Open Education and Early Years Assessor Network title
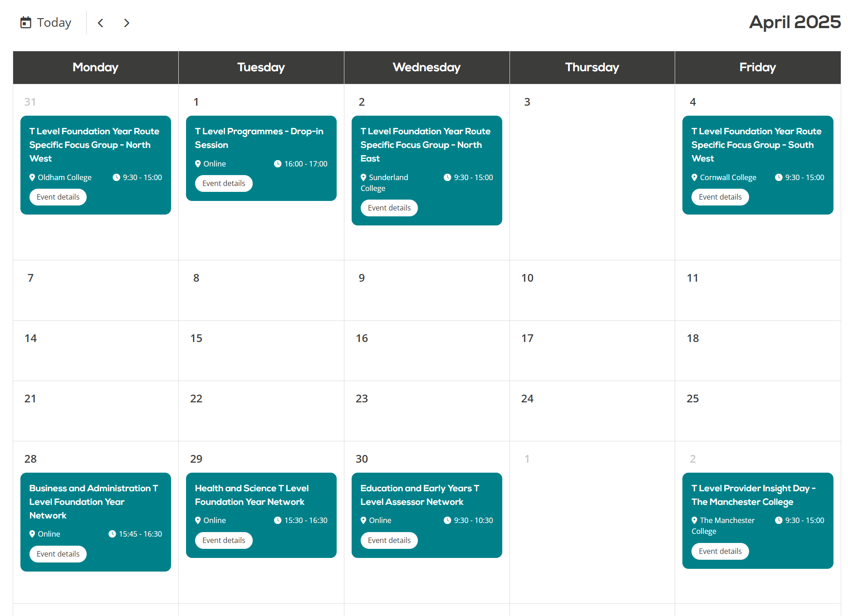Image resolution: width=848 pixels, height=616 pixels. coord(419,495)
